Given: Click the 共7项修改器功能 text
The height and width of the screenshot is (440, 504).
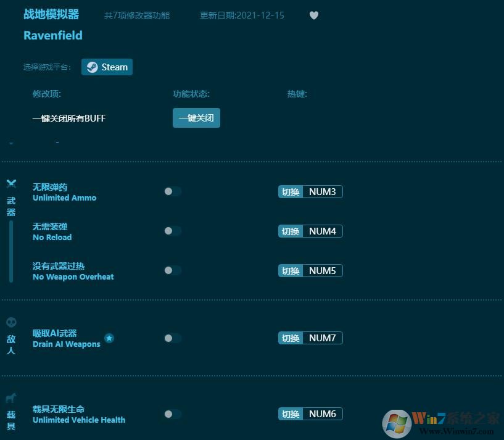Looking at the screenshot, I should pyautogui.click(x=137, y=15).
